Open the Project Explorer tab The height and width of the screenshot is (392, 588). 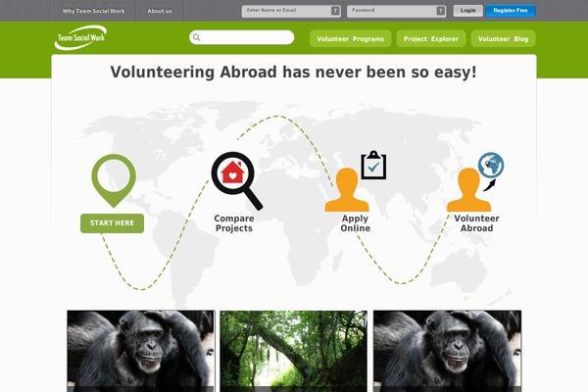pyautogui.click(x=431, y=38)
